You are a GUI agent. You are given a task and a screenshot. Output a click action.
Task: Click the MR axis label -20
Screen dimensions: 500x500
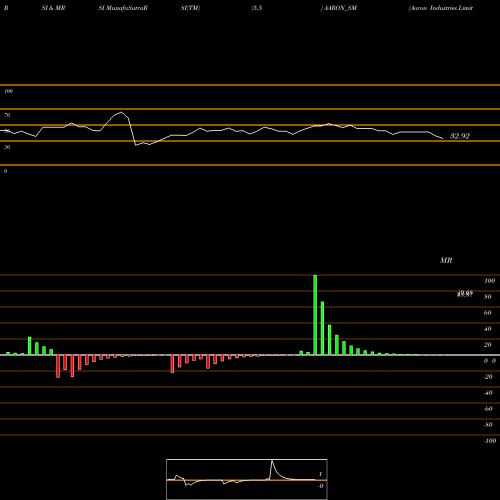(x=488, y=377)
